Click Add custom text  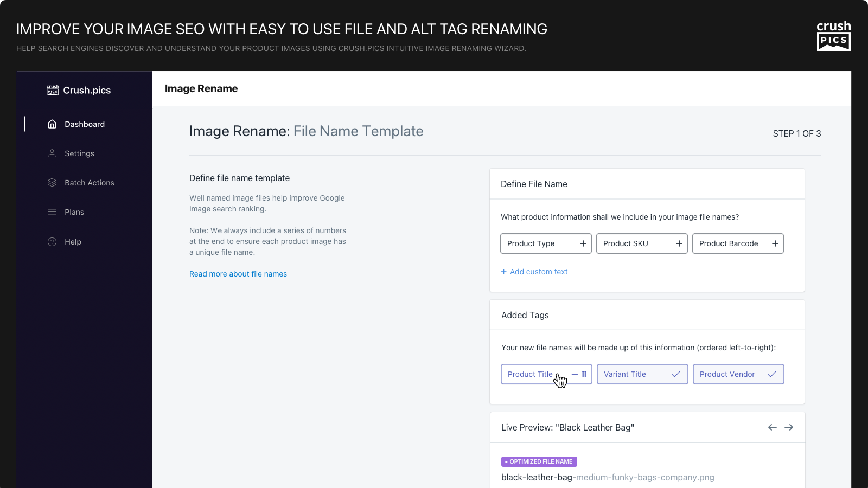click(534, 272)
